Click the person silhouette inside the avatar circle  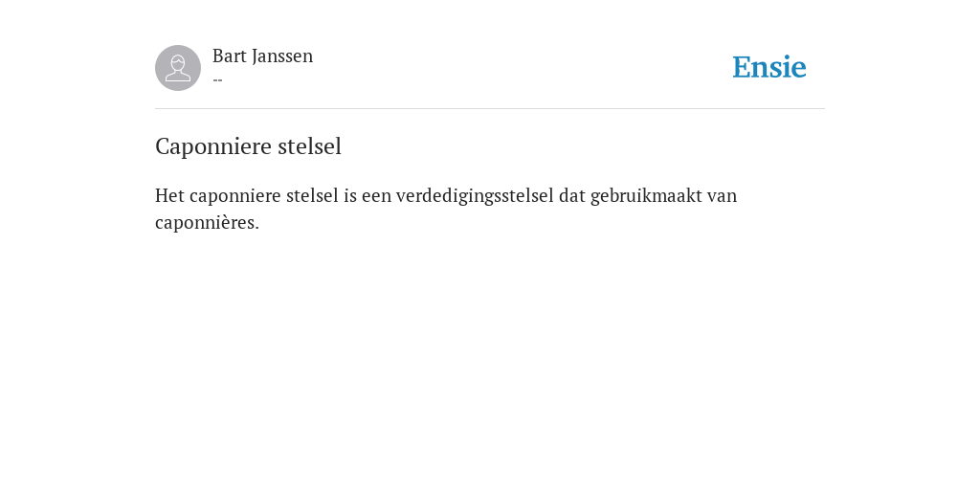click(178, 68)
